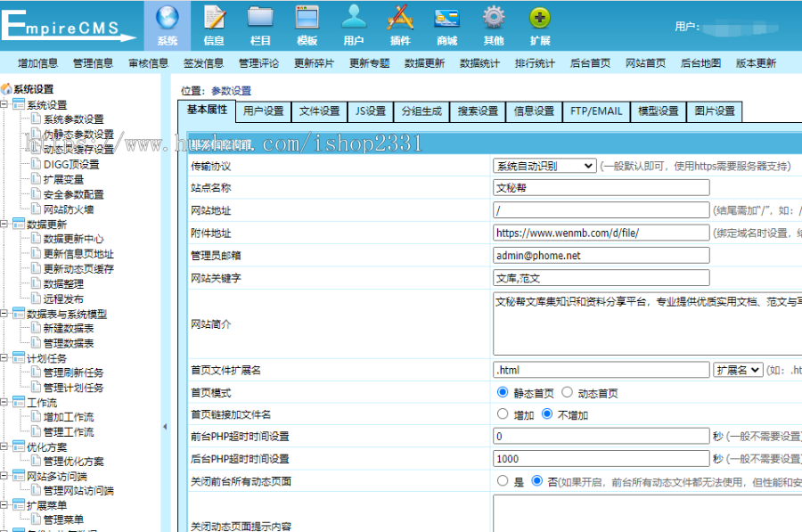The image size is (802, 532).
Task: Click the 系统设置 home icon
Action: [x=6, y=89]
